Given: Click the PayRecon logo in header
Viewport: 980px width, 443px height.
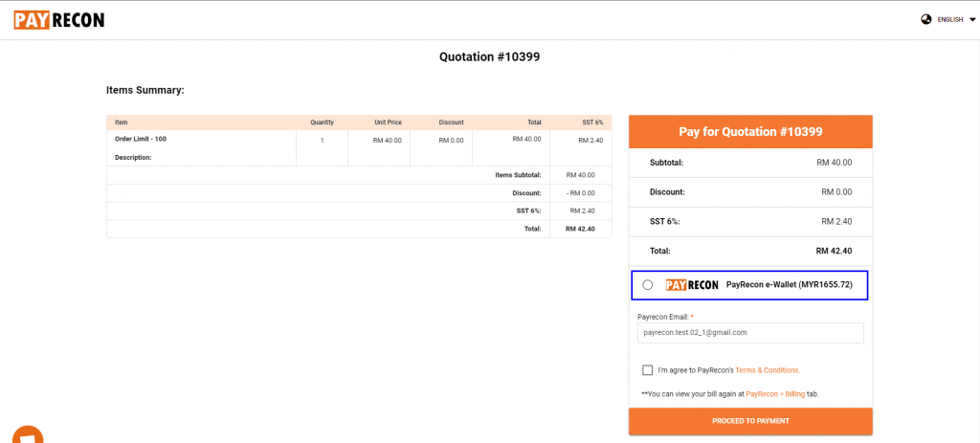Looking at the screenshot, I should click(58, 20).
